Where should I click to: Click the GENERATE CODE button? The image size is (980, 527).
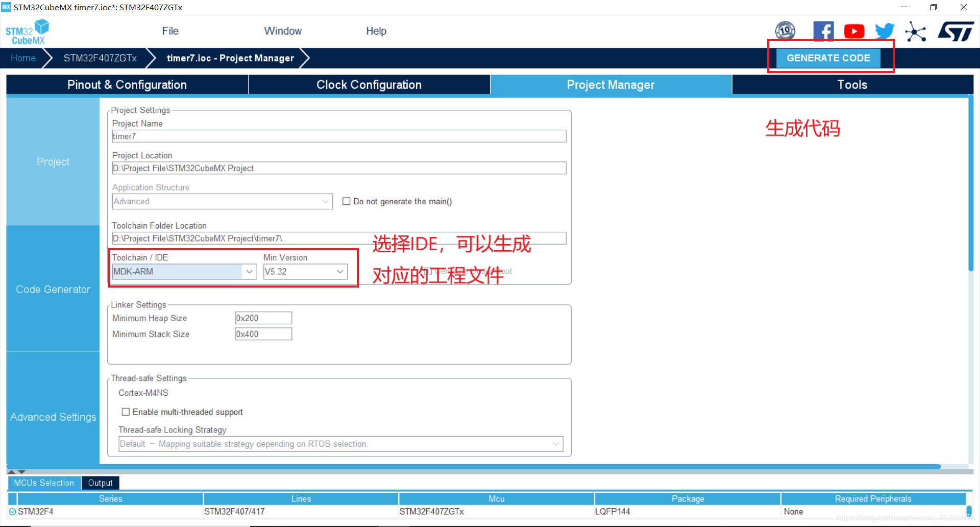tap(828, 58)
